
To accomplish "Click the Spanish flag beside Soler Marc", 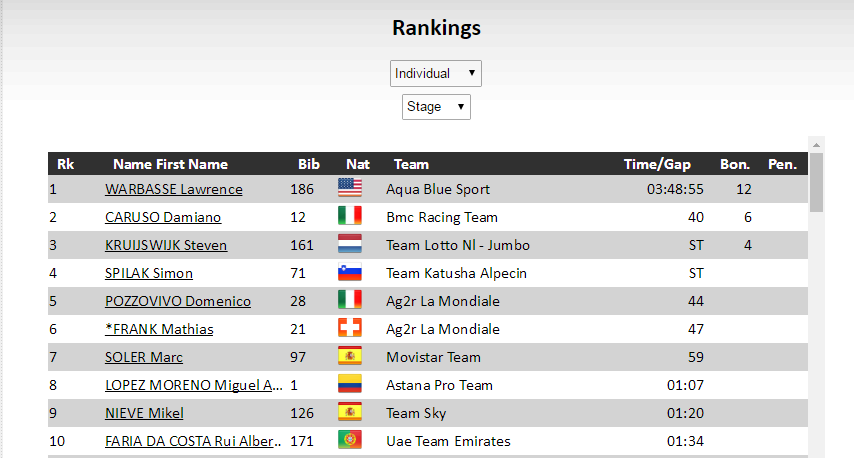I will [349, 356].
